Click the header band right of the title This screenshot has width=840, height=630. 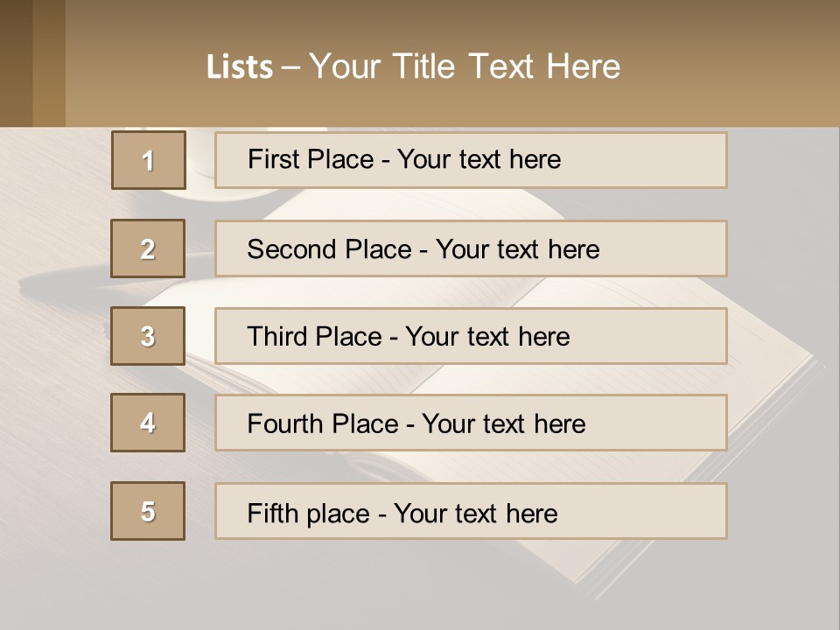(x=735, y=66)
